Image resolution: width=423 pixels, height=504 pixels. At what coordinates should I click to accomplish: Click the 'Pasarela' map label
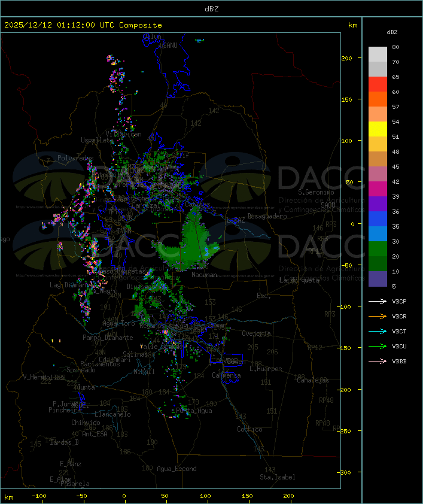point(75,484)
